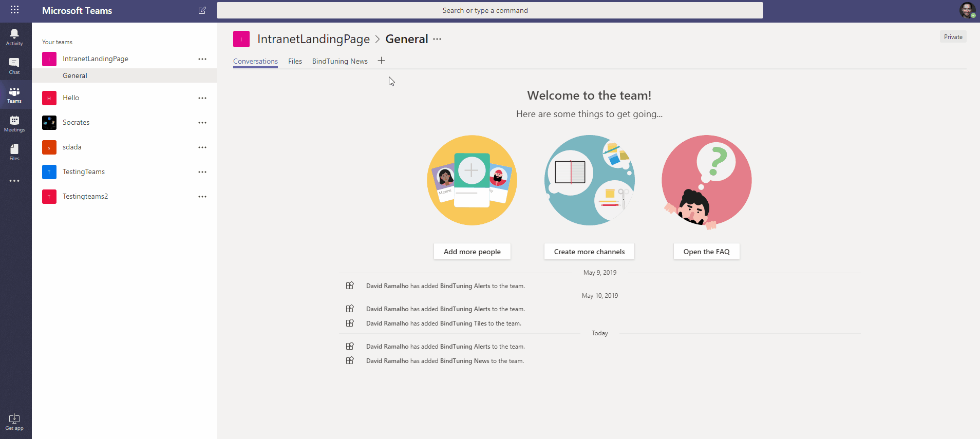
Task: Open more options for TestingTeams team
Action: coord(202,172)
